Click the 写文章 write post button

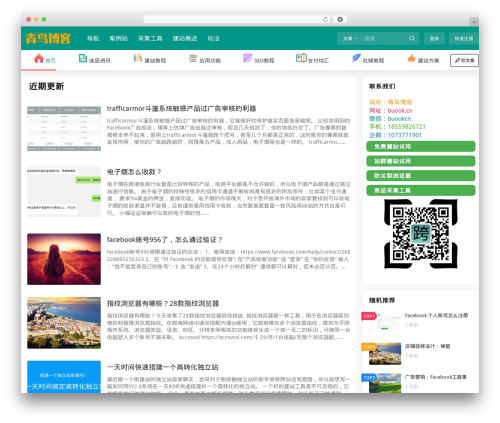[464, 60]
